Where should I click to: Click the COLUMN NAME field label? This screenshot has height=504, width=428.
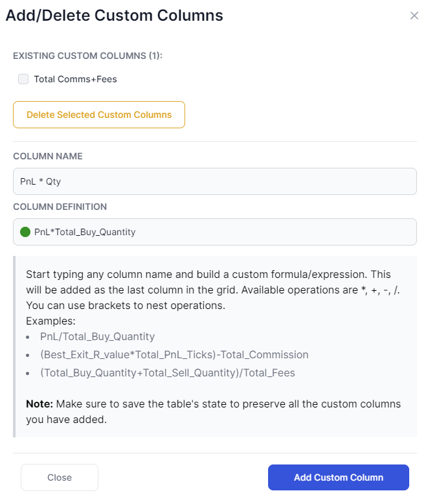(x=48, y=156)
